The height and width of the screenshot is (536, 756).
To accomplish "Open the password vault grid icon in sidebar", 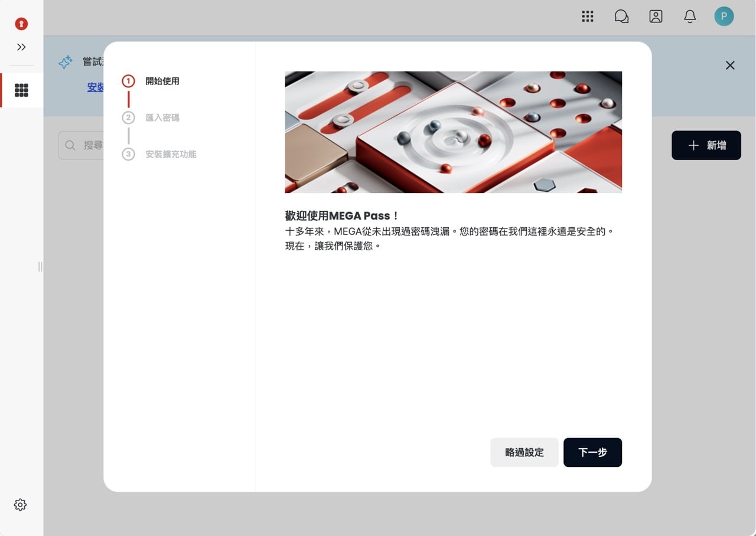I will pyautogui.click(x=21, y=90).
